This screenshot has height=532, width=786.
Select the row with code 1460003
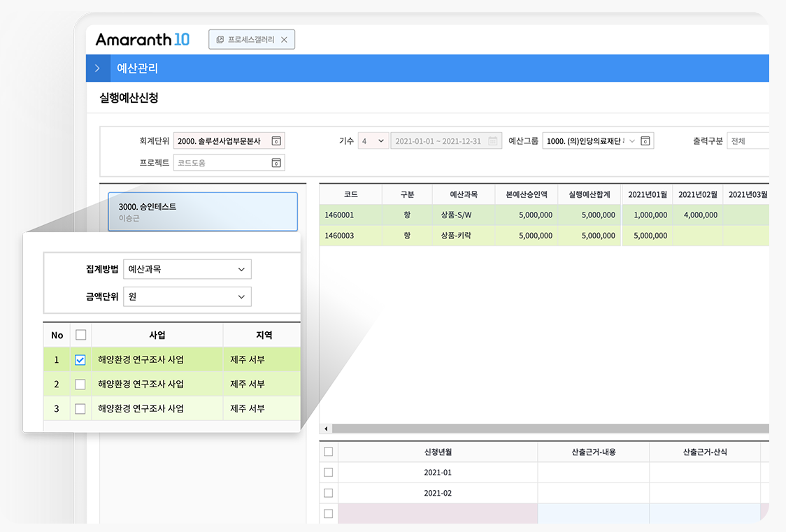point(544,236)
